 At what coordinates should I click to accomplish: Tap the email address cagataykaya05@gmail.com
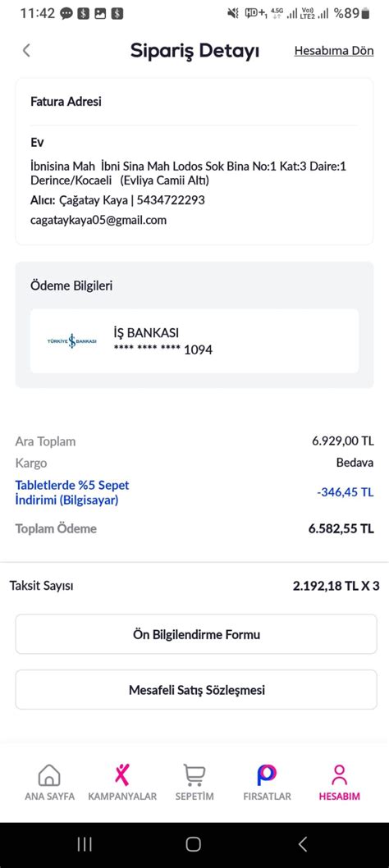pos(98,221)
